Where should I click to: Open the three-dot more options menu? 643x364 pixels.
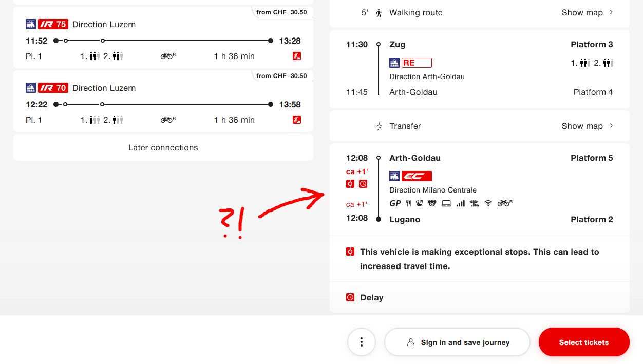(x=362, y=342)
